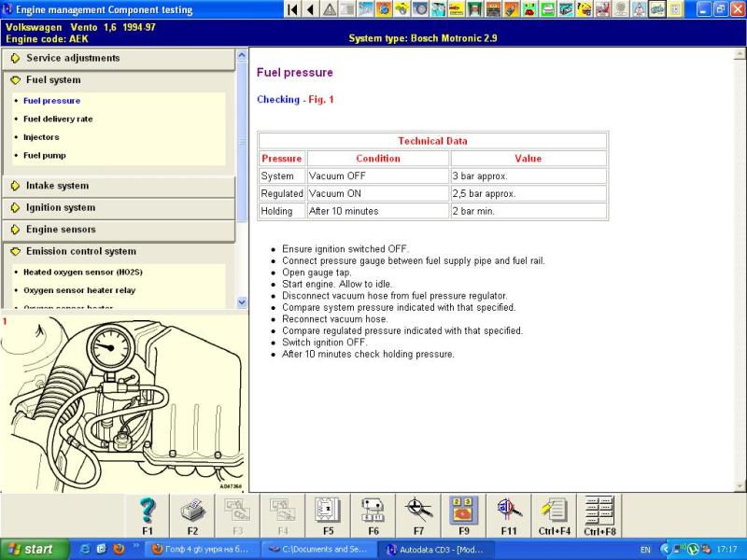Open the Ctrl+F4 notes icon
747x560 pixels.
click(555, 510)
